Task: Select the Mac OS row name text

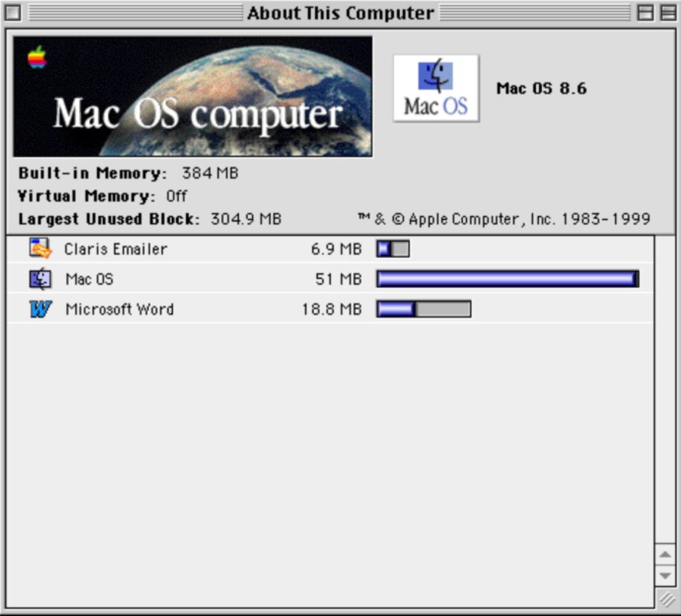Action: point(89,279)
